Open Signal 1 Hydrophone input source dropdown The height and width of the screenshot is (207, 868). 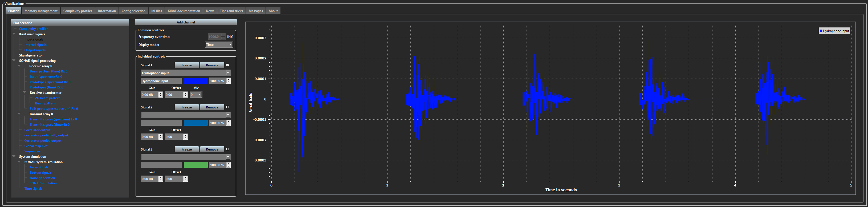pos(186,73)
